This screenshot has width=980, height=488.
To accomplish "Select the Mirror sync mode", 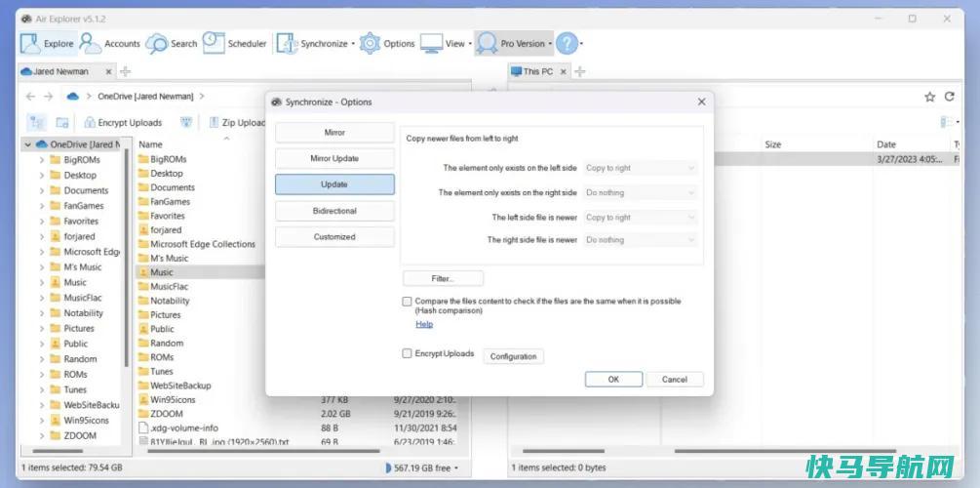I will (334, 133).
